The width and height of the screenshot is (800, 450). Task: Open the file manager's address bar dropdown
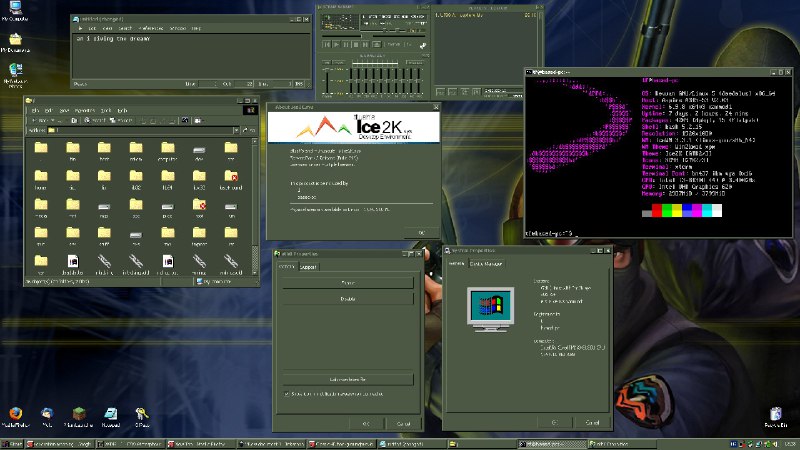[x=236, y=131]
